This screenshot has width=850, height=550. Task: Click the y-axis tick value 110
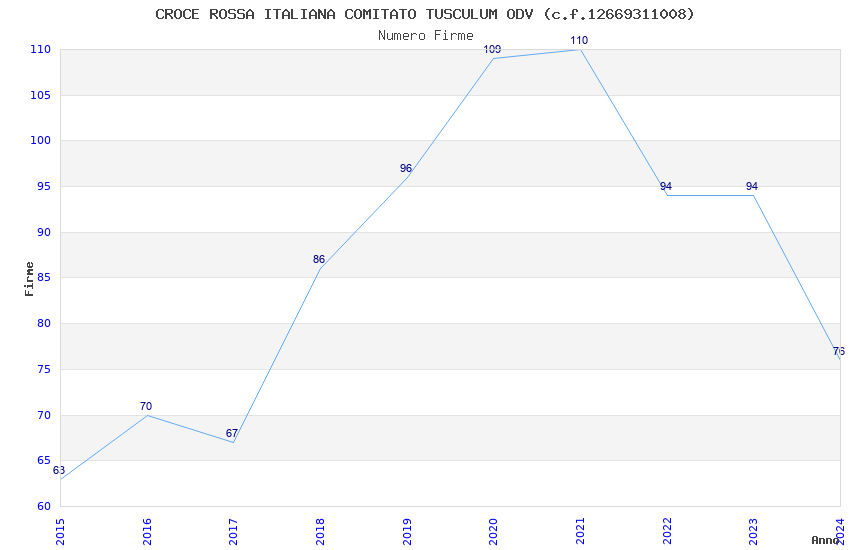pyautogui.click(x=41, y=49)
